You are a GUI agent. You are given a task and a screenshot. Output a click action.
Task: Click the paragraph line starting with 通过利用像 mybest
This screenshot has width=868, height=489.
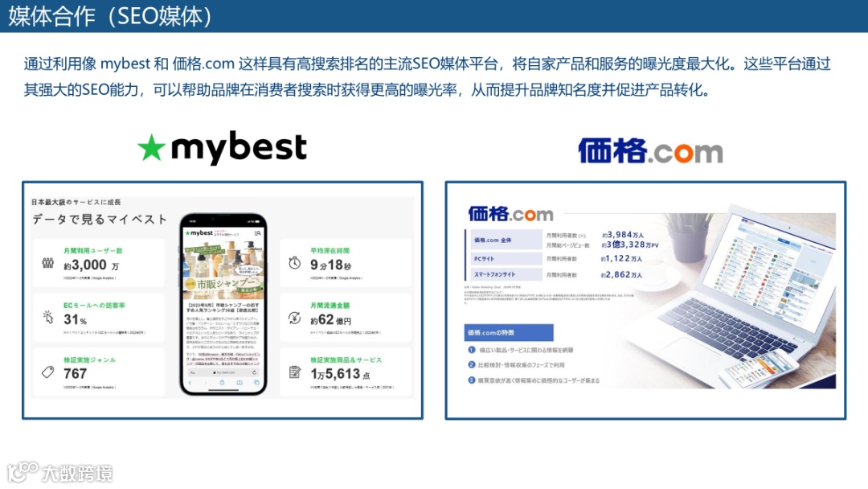click(427, 64)
